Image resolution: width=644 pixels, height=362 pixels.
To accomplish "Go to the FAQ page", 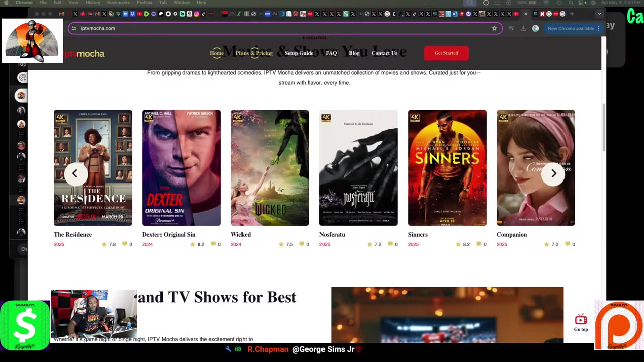I will [x=331, y=53].
